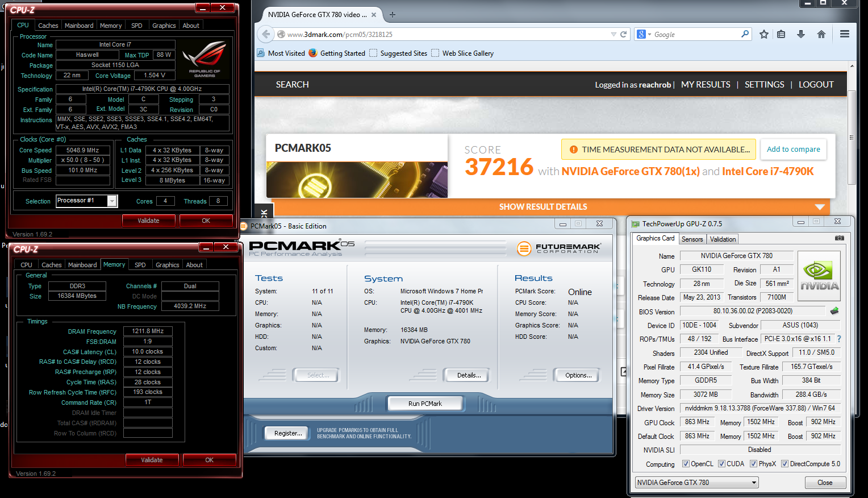Click the Select button under PCMark05 Tests
868x498 pixels.
316,375
